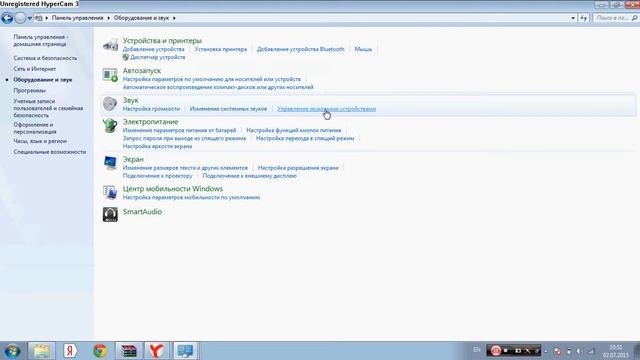Open the 'Экран' heading
640x360 pixels.
point(133,159)
